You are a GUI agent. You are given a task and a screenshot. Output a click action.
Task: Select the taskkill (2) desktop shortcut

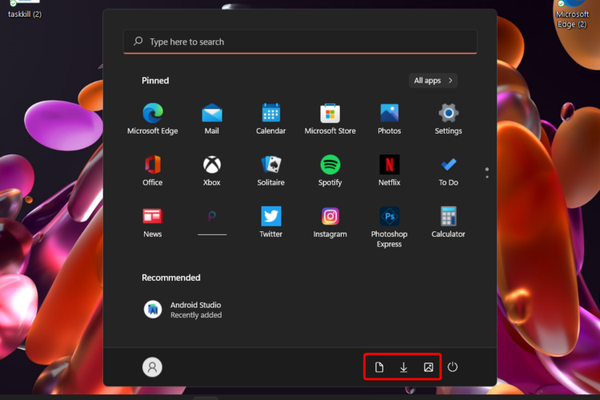(x=24, y=9)
